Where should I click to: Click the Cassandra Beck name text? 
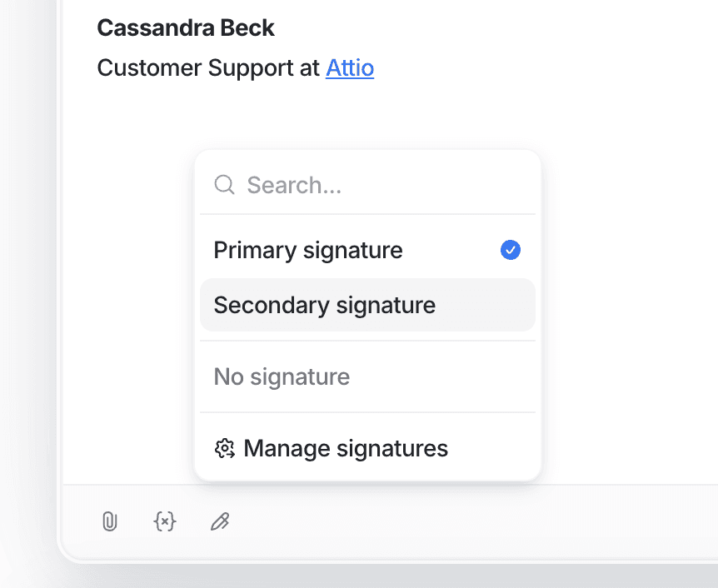(186, 27)
